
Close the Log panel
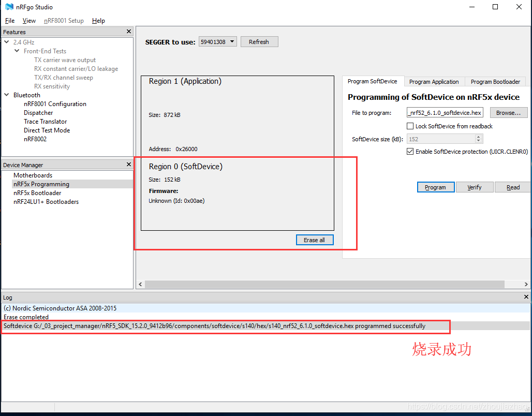pyautogui.click(x=526, y=297)
